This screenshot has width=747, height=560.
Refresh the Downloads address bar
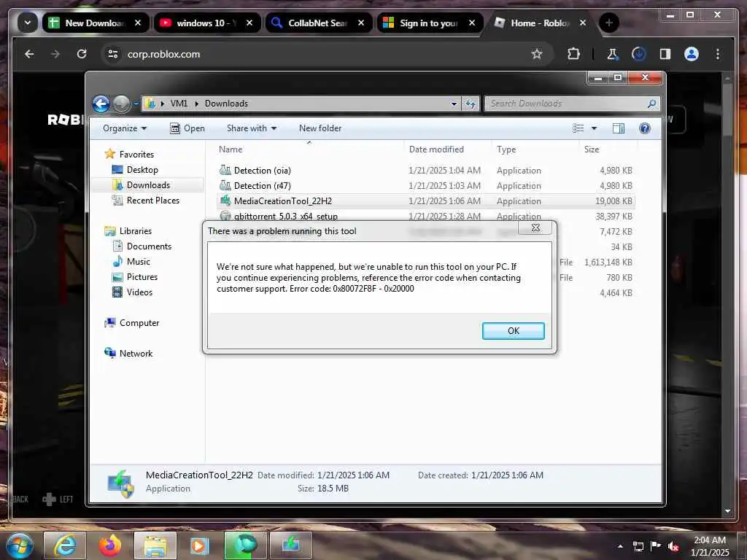[x=471, y=104]
